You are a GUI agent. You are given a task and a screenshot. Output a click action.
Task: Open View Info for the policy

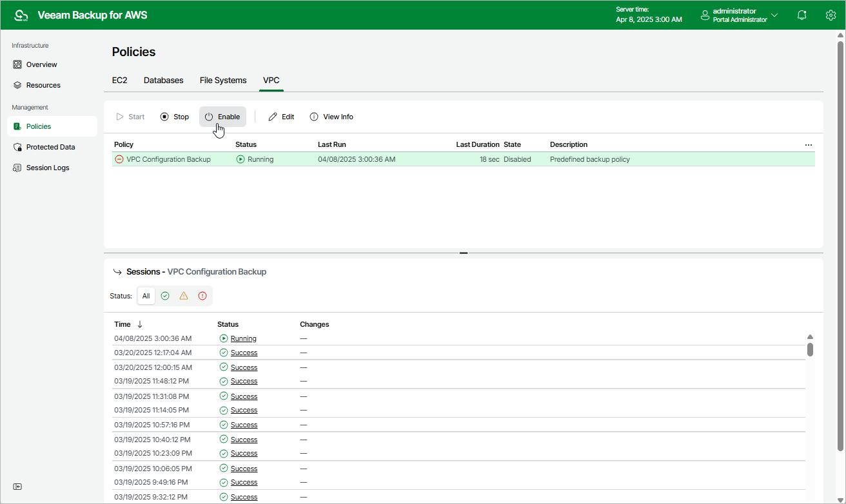(331, 117)
